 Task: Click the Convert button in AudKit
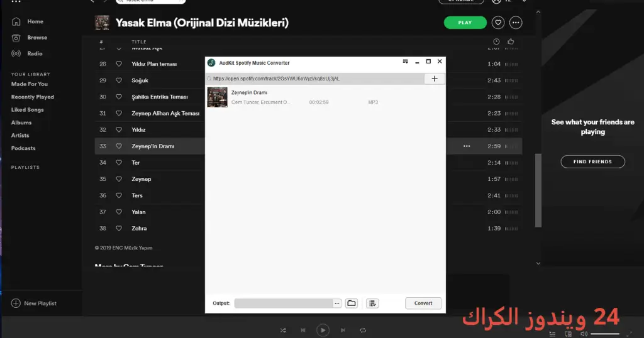[x=423, y=303]
